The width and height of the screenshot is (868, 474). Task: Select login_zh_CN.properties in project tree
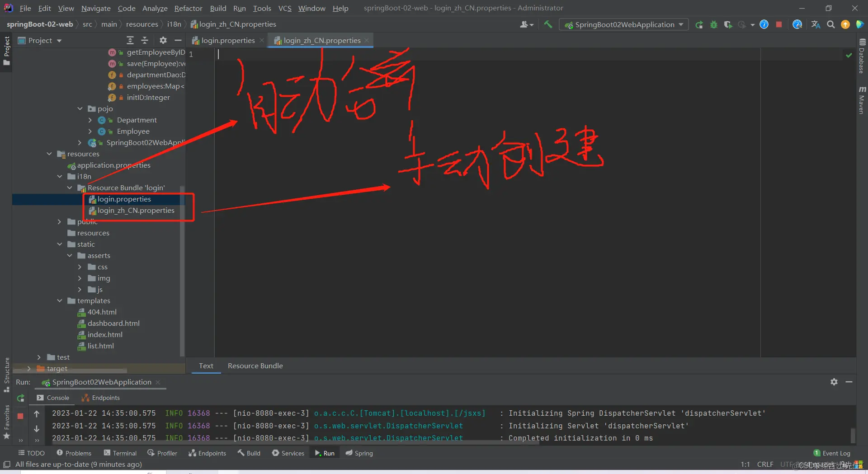pos(136,211)
